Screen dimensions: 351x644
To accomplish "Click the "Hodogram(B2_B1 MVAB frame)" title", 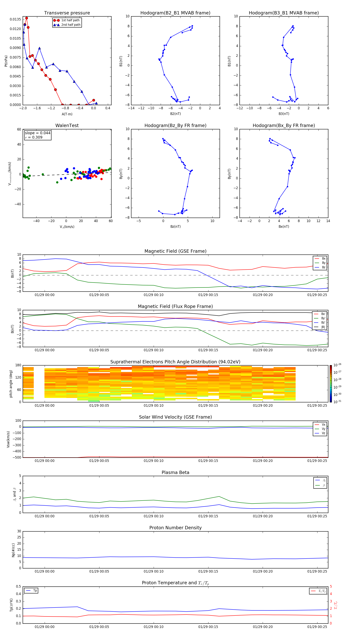I will [x=175, y=13].
